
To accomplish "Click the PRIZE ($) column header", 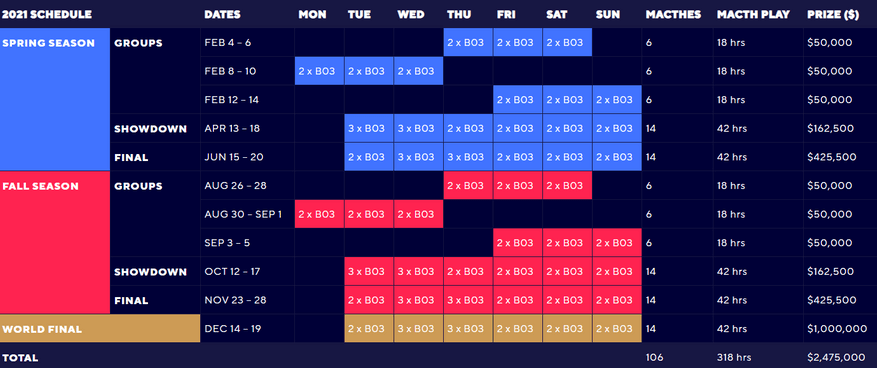I will (x=832, y=15).
